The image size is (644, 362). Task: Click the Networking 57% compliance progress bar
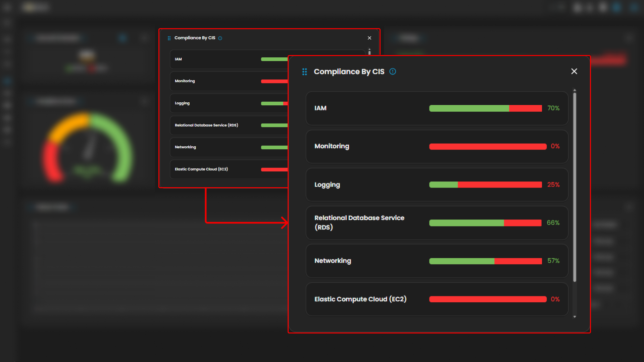pos(485,261)
